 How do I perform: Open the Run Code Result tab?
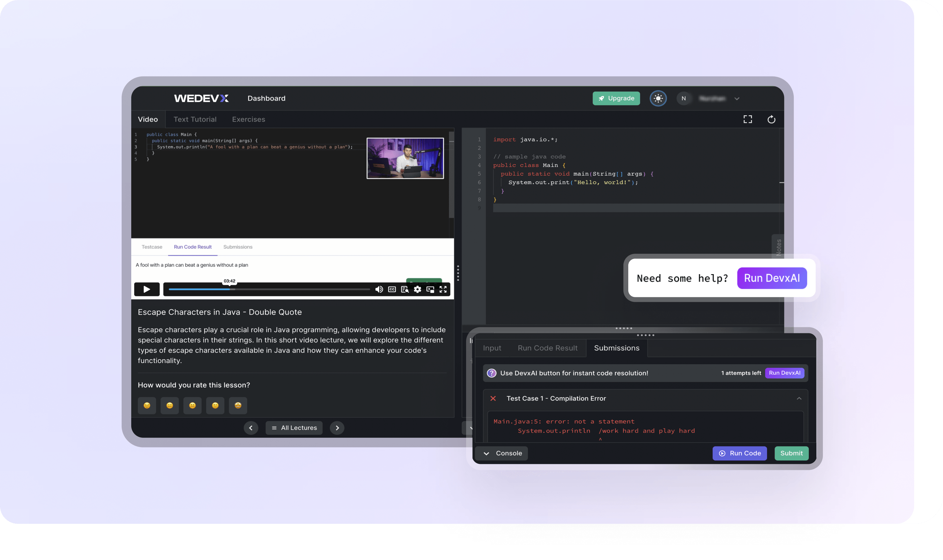point(547,348)
